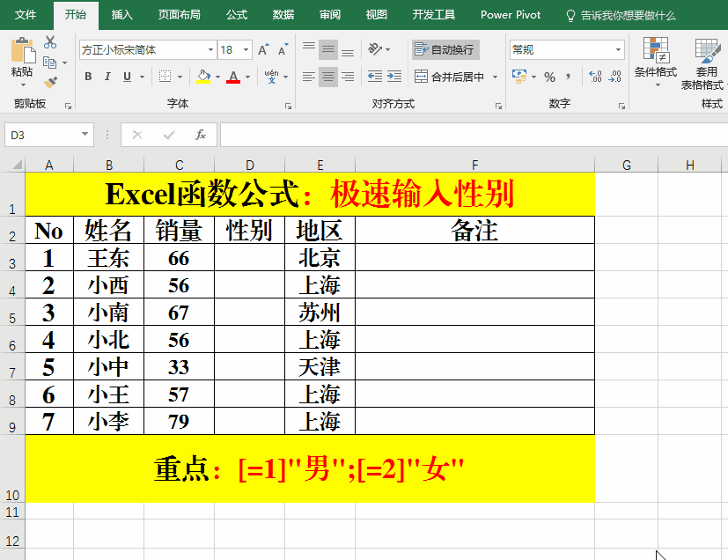Click the Increase Font Size icon
Viewport: 728px width, 560px height.
[x=263, y=50]
